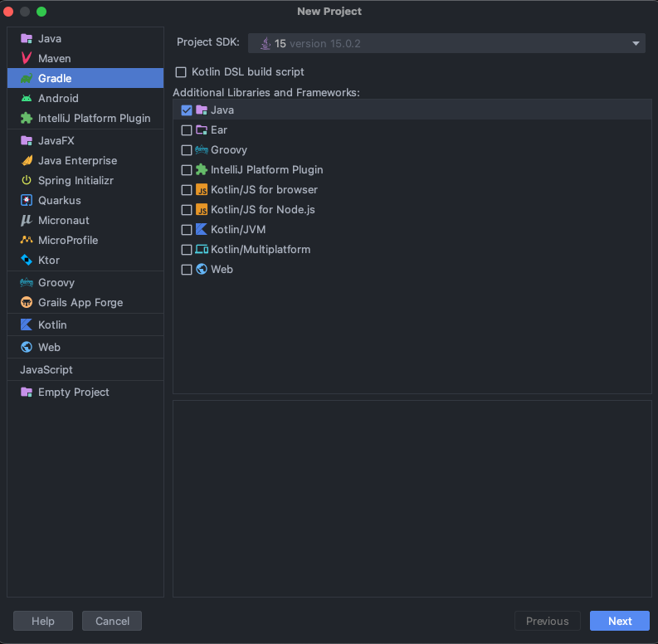Click the Kotlin/Multiplatform framework icon
658x644 pixels.
202,249
